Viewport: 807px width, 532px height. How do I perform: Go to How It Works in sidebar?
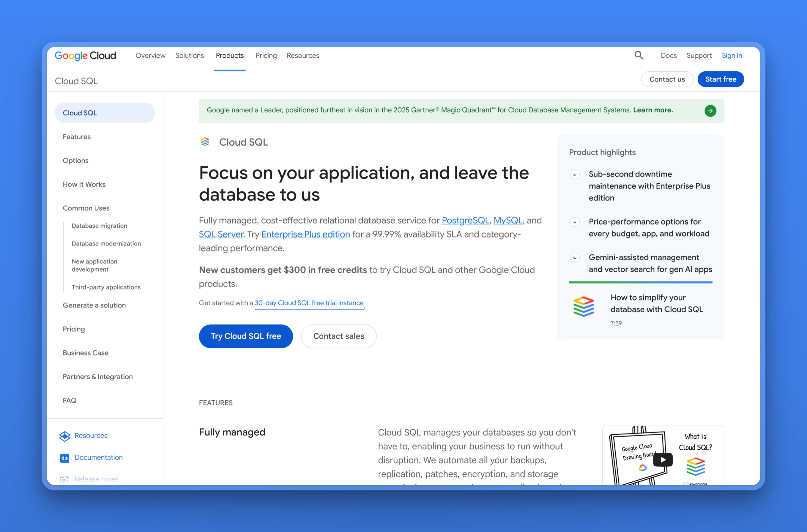click(x=84, y=184)
